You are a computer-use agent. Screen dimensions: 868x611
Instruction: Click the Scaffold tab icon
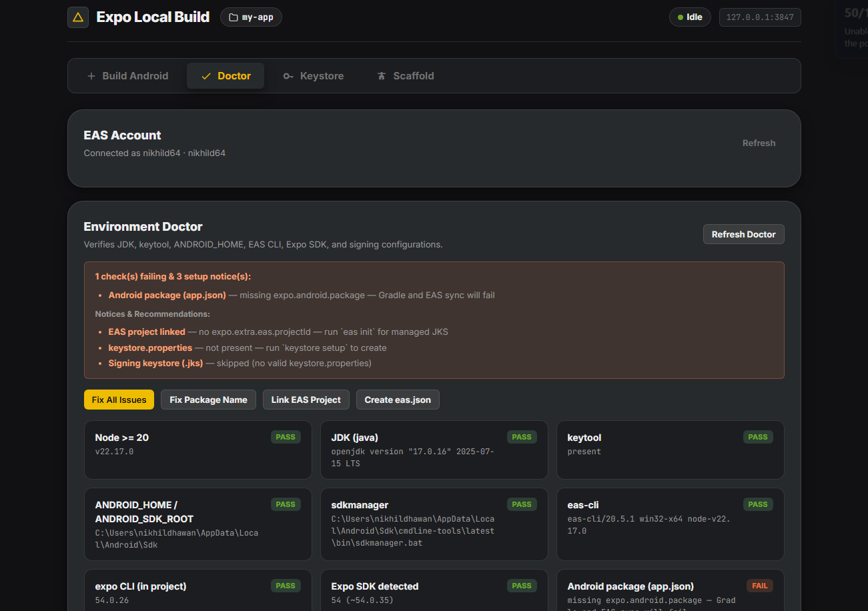point(382,76)
